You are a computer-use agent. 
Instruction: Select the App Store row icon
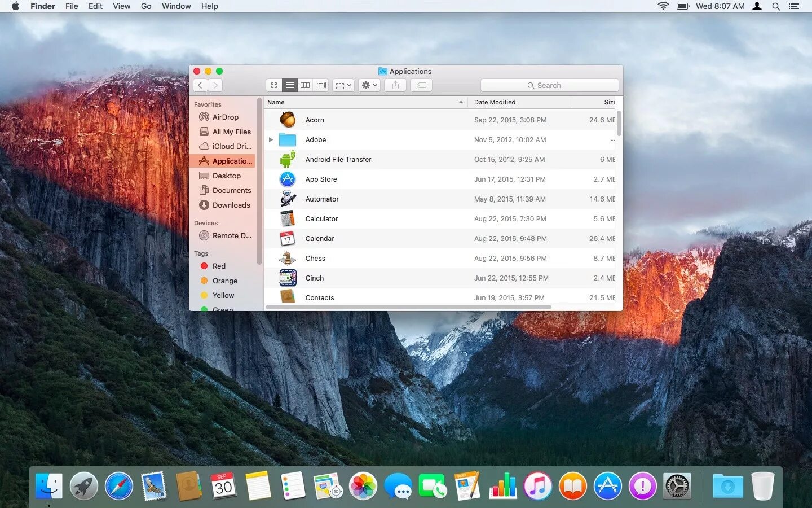(288, 179)
